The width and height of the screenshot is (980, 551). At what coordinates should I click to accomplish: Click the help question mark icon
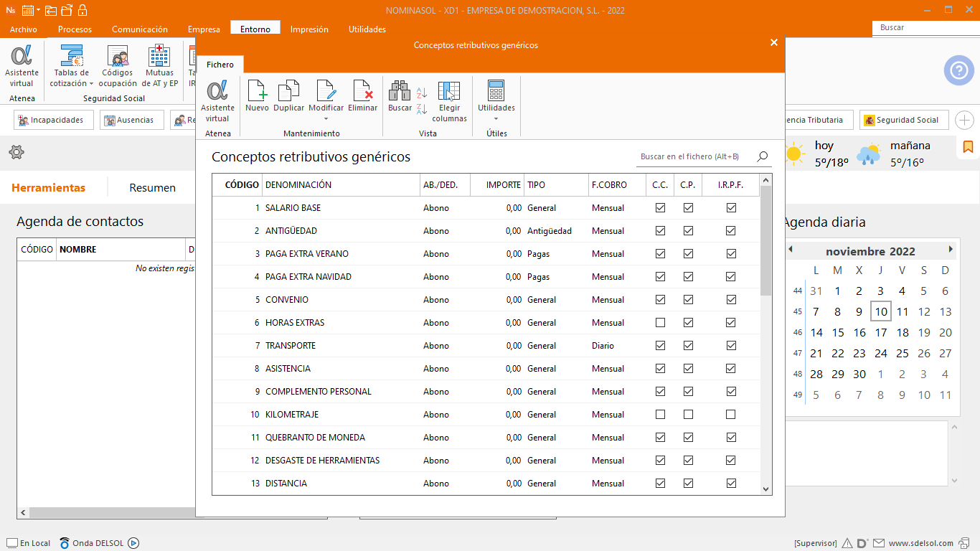tap(958, 70)
